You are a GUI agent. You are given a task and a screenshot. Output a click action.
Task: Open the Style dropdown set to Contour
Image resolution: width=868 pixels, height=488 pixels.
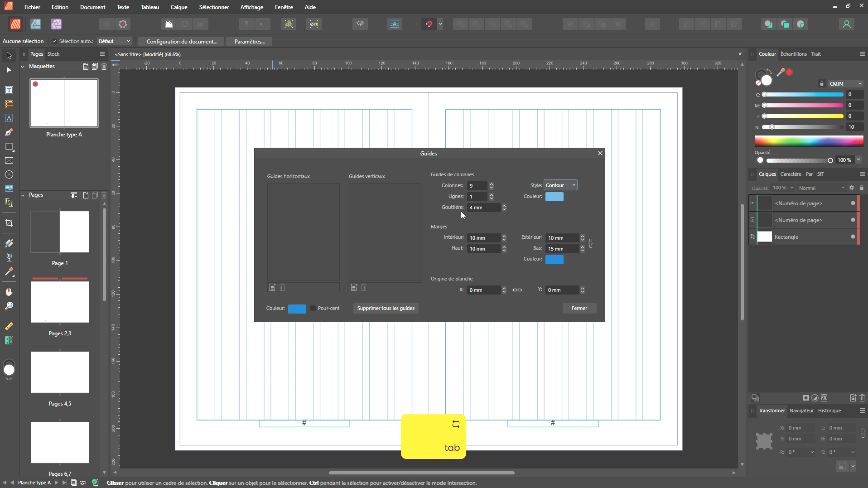[x=560, y=185]
